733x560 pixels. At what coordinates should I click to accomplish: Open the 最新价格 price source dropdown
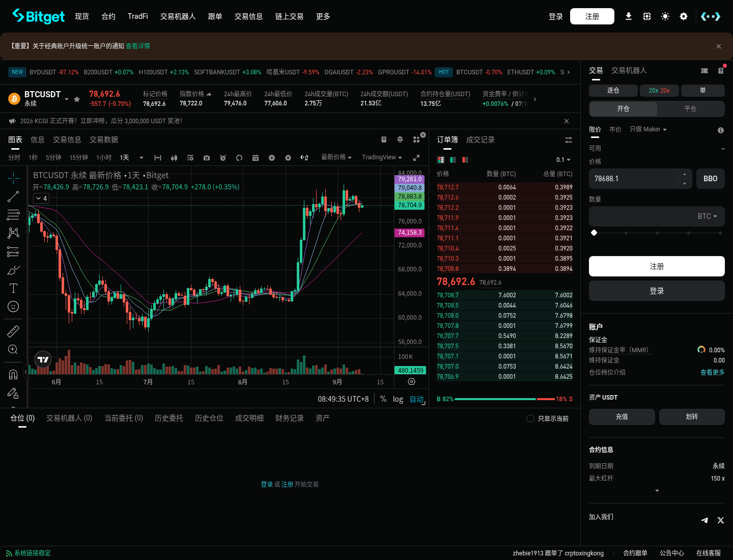[x=336, y=157]
